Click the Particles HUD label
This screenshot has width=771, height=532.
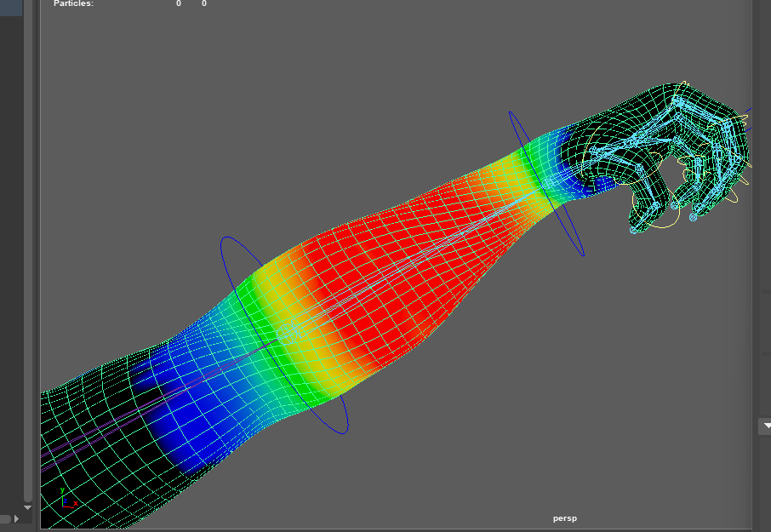tap(74, 4)
